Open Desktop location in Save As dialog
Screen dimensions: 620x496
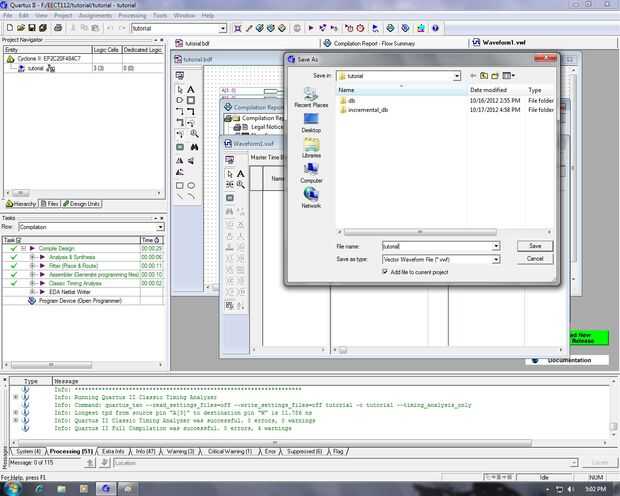311,123
